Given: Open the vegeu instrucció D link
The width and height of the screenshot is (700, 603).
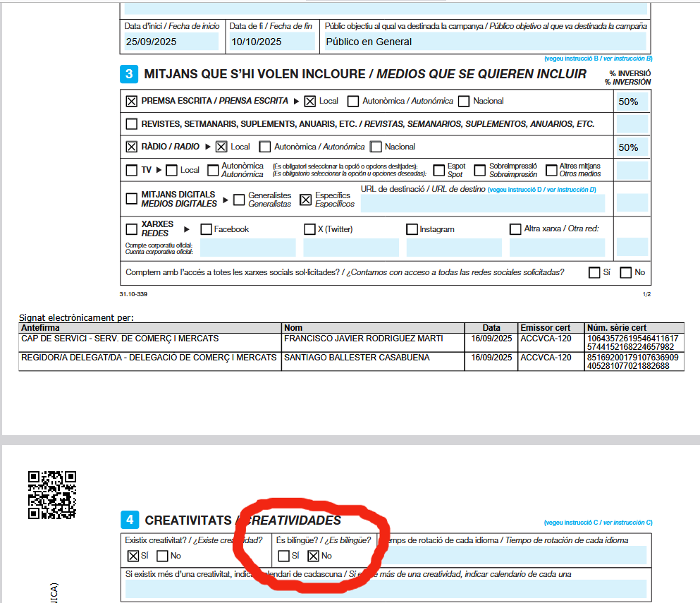Looking at the screenshot, I should (541, 189).
